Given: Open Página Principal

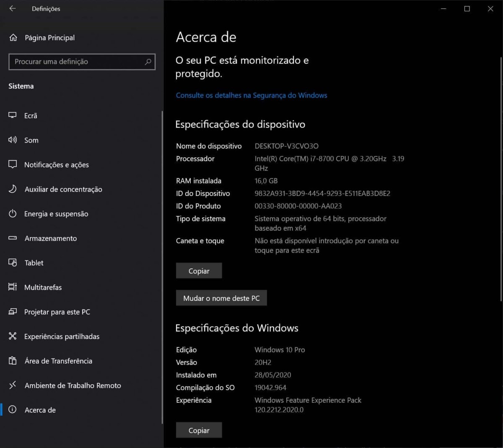Looking at the screenshot, I should pos(49,38).
